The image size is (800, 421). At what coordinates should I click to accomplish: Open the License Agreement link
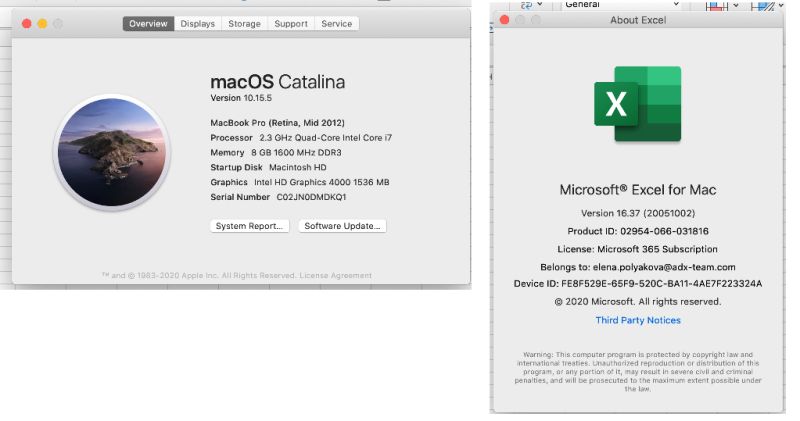[x=336, y=276]
